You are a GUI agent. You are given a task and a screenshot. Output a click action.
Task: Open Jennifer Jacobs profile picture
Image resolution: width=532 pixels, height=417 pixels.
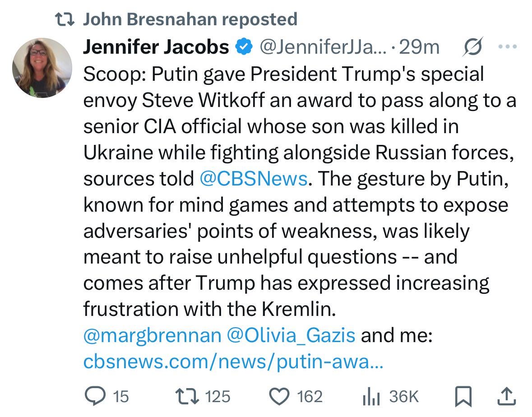click(x=42, y=68)
